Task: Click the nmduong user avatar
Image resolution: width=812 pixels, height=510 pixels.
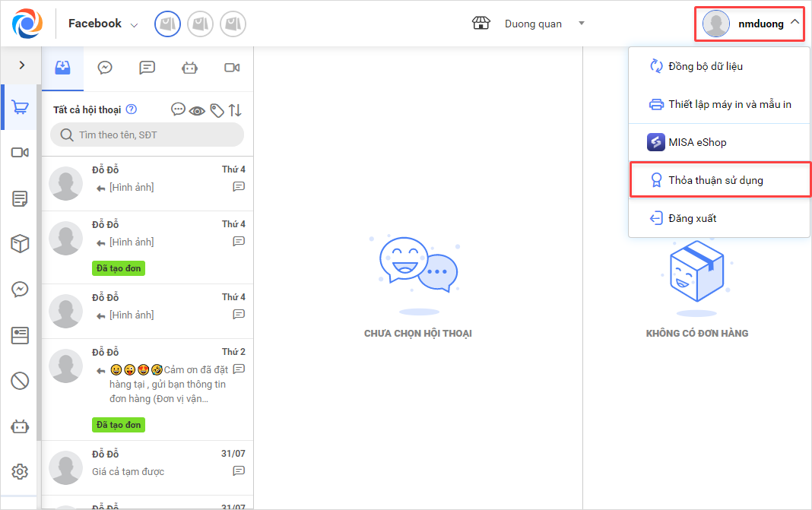Action: coord(715,24)
